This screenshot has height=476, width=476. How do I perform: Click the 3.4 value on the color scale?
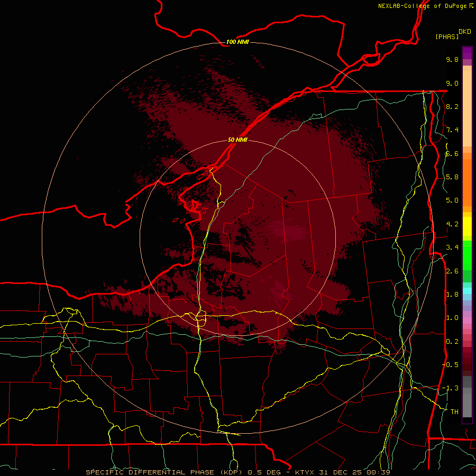452,248
